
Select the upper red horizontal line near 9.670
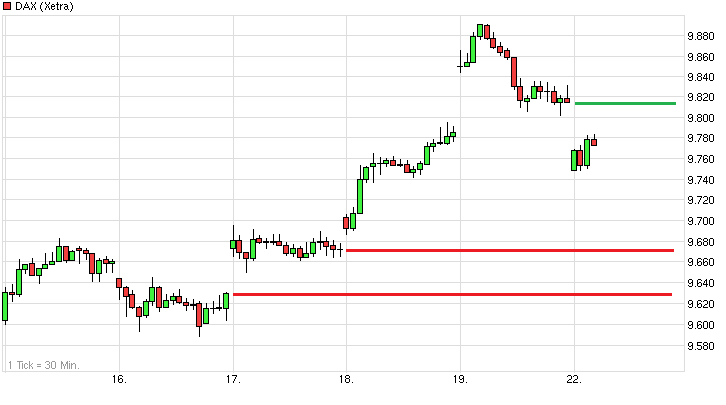coord(508,250)
